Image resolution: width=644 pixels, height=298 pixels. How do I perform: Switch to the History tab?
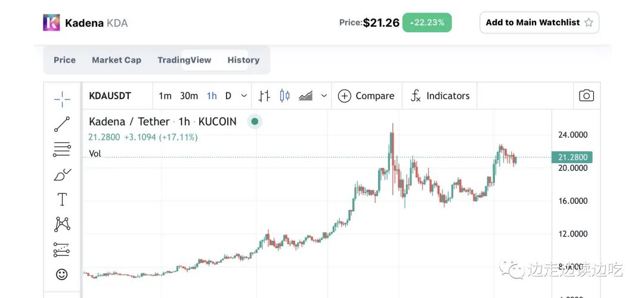click(243, 60)
